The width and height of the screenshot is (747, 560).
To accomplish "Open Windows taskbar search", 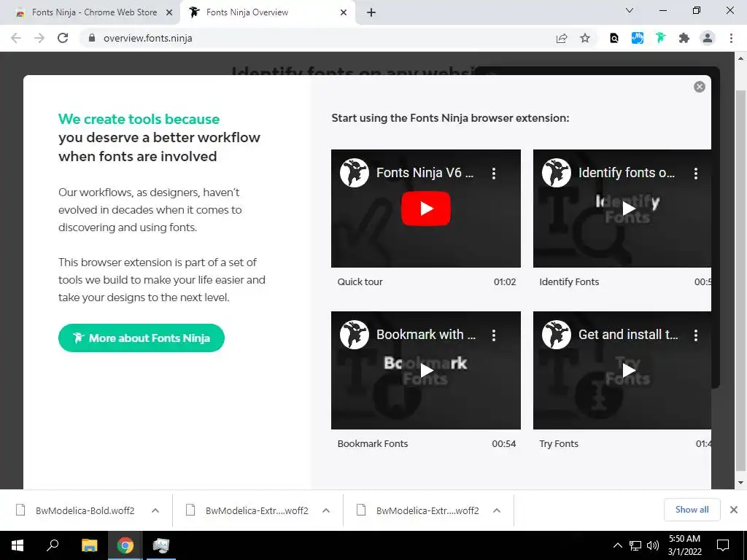I will 53,545.
